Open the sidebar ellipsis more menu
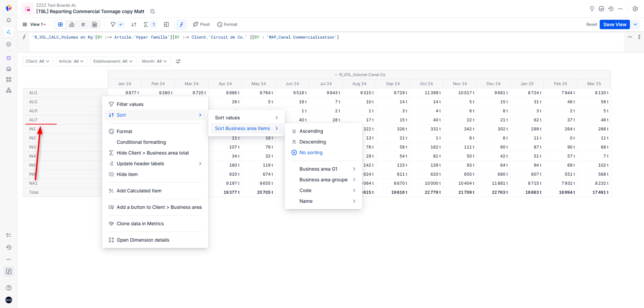The height and width of the screenshot is (308, 644). click(9, 259)
